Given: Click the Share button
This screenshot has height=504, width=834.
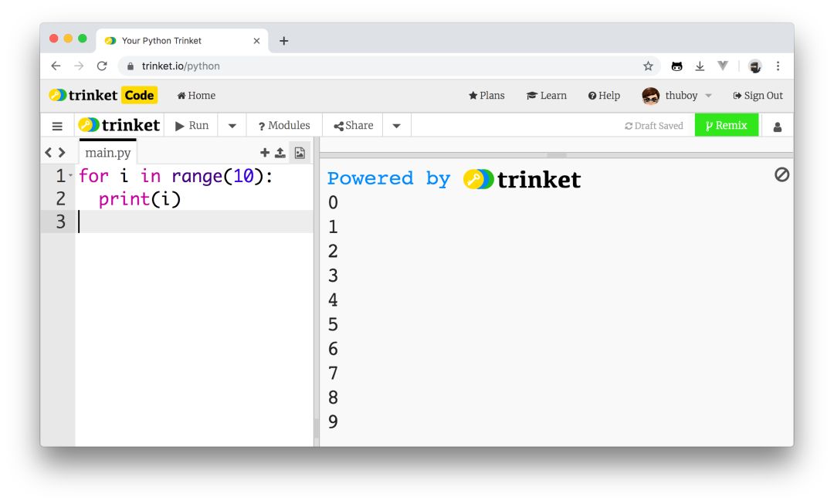Looking at the screenshot, I should click(x=353, y=126).
